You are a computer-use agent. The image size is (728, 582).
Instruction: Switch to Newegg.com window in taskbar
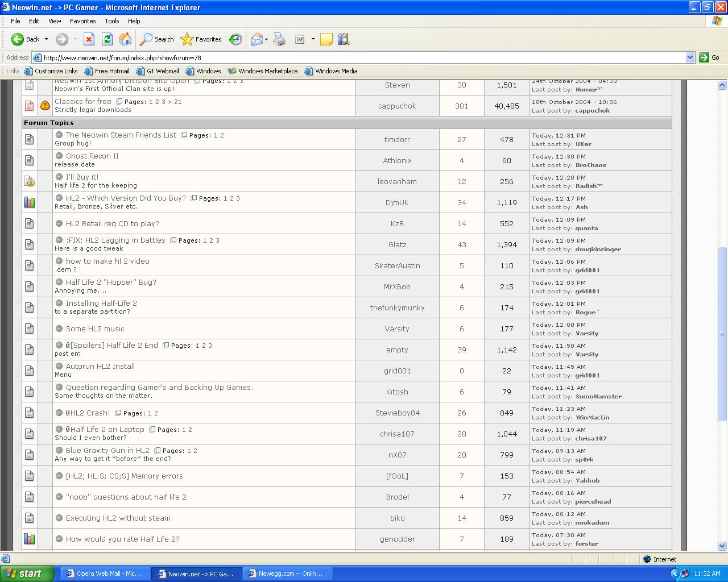pos(288,573)
